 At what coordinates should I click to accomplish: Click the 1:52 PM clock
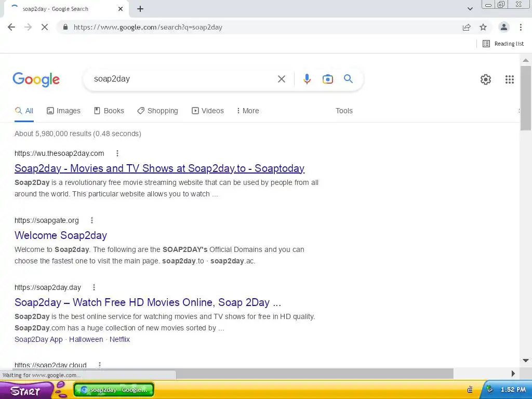[x=513, y=390]
